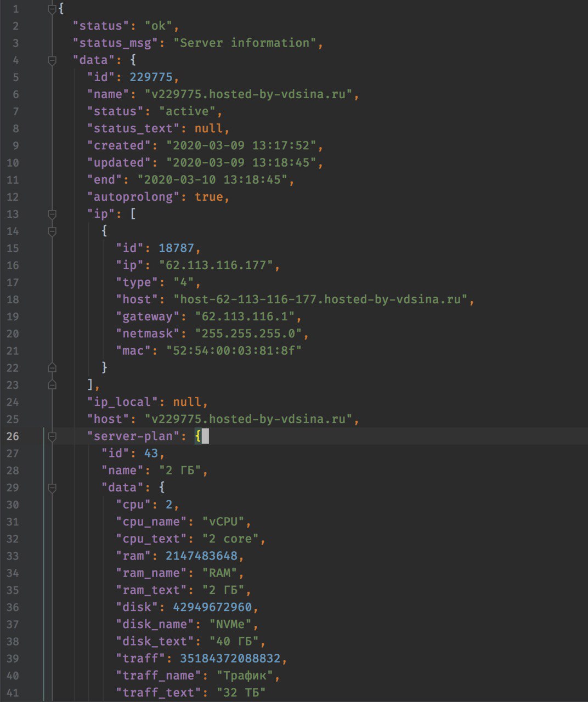Click the cpu value 2 on line 30
The width and height of the screenshot is (588, 702).
coord(169,505)
